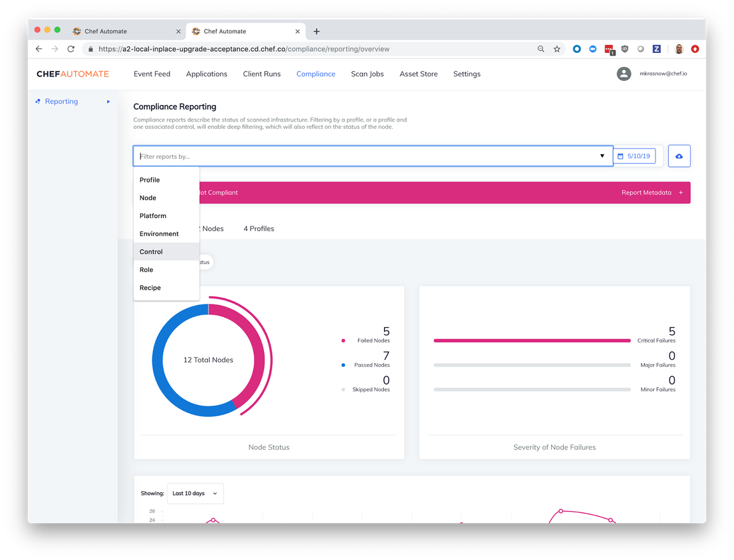Click the cloud download report icon
Viewport: 734px width, 560px height.
[x=679, y=156]
